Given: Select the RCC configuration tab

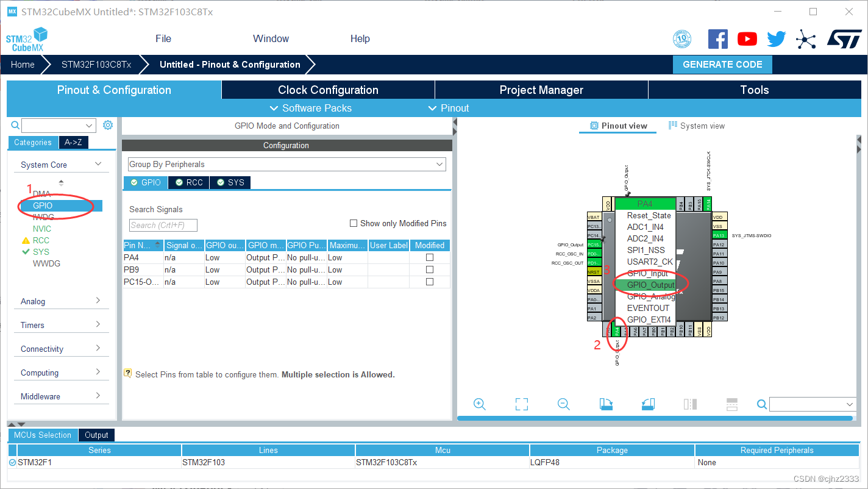Looking at the screenshot, I should pyautogui.click(x=189, y=182).
